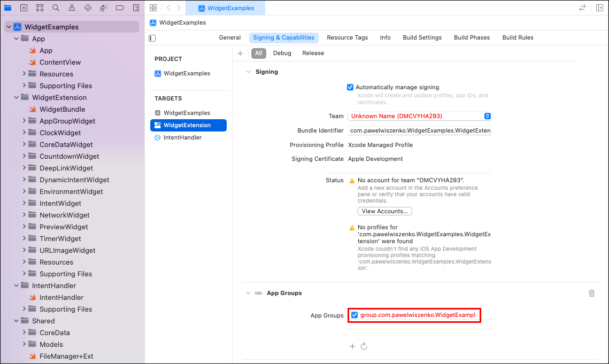Click WidgetExamples in the jump bar
609x364 pixels.
[x=178, y=22]
